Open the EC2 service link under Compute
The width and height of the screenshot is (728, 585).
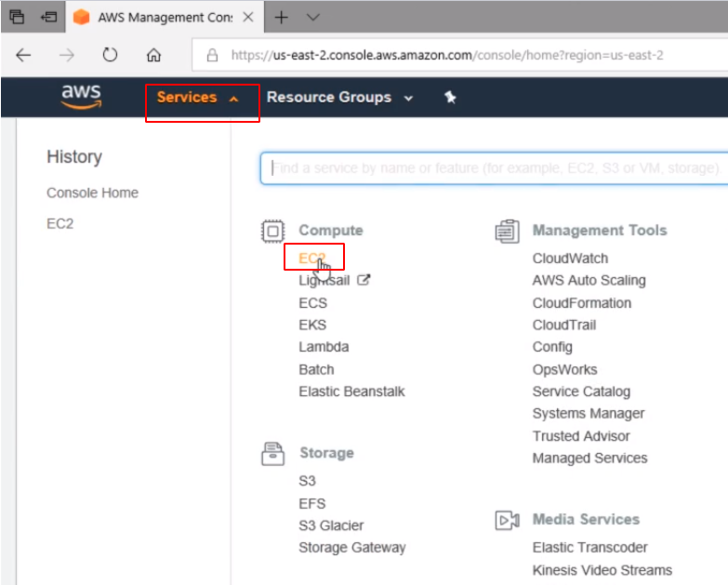coord(311,259)
